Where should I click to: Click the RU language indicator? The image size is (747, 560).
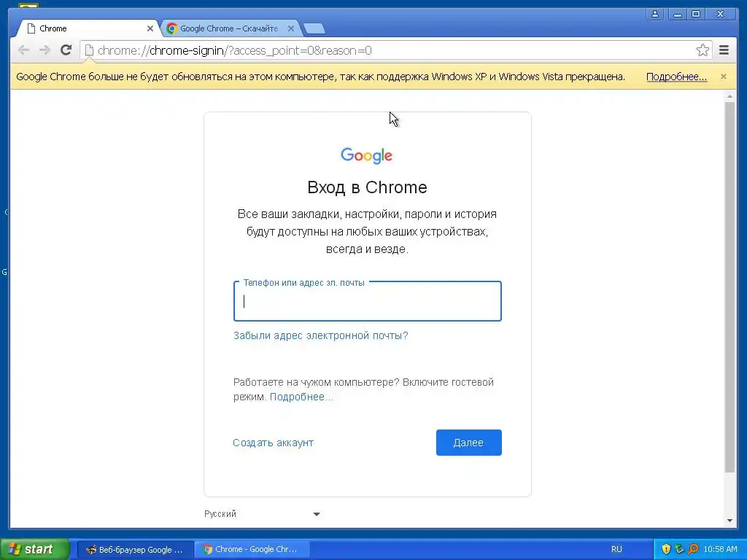[x=616, y=550]
